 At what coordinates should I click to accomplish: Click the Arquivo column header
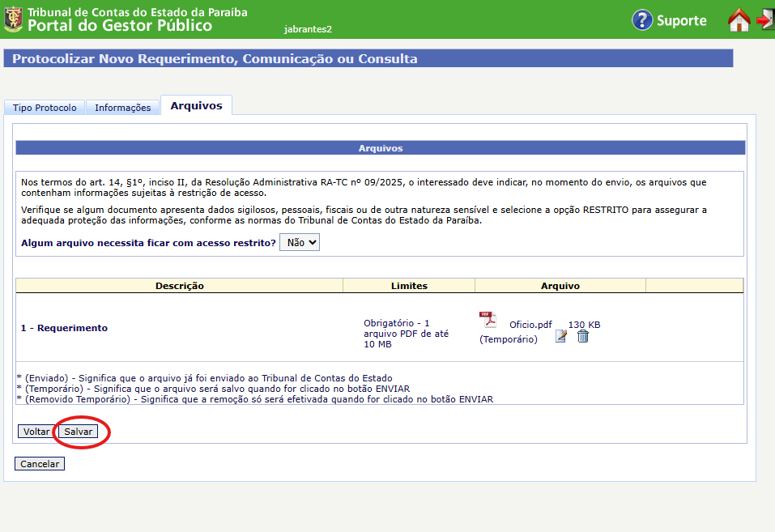(560, 286)
